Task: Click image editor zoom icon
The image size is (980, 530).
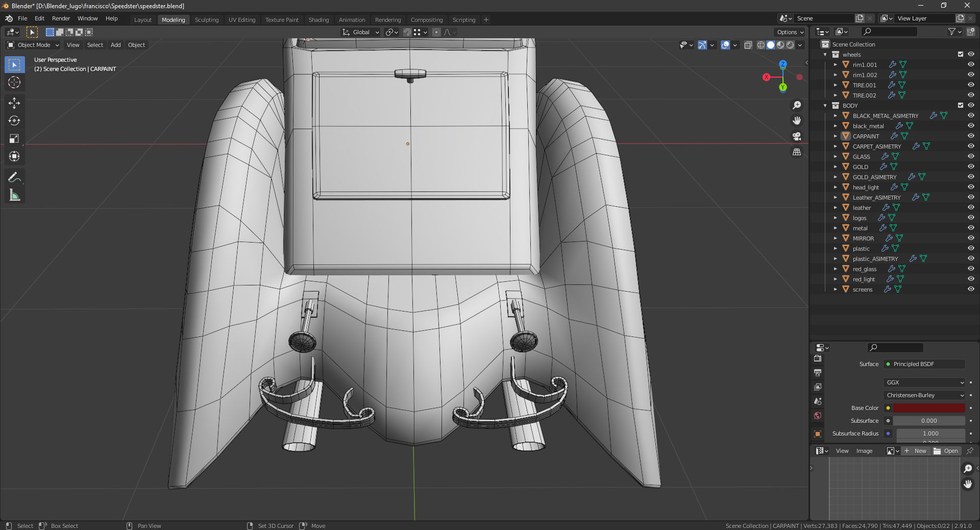Action: tap(968, 468)
